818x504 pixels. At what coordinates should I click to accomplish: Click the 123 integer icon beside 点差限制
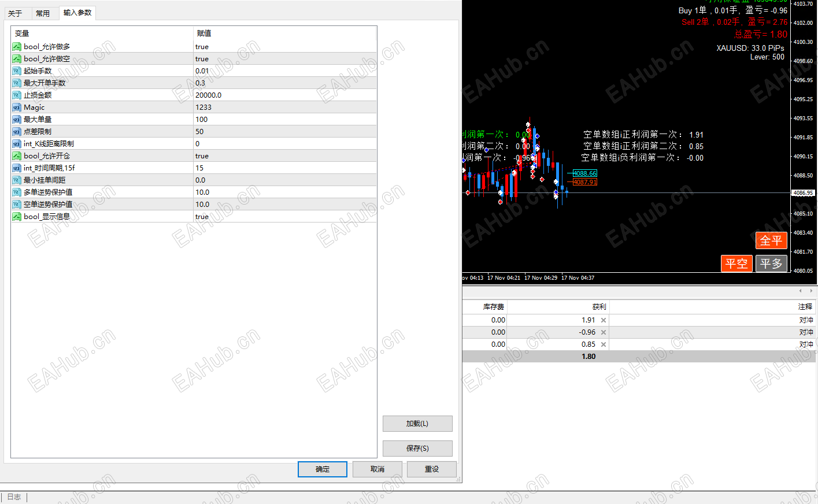tap(17, 131)
